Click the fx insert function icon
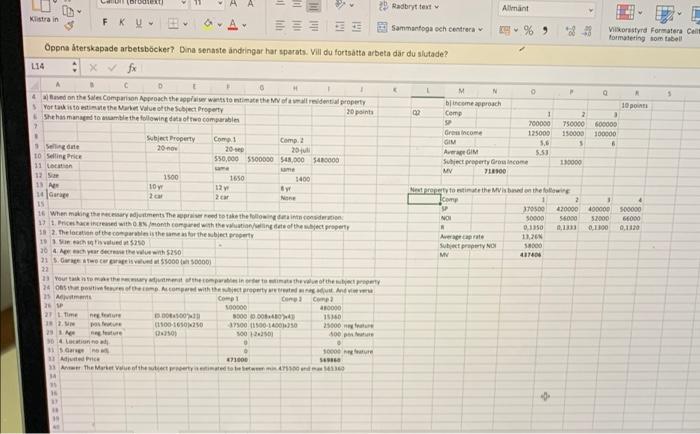 pos(132,68)
